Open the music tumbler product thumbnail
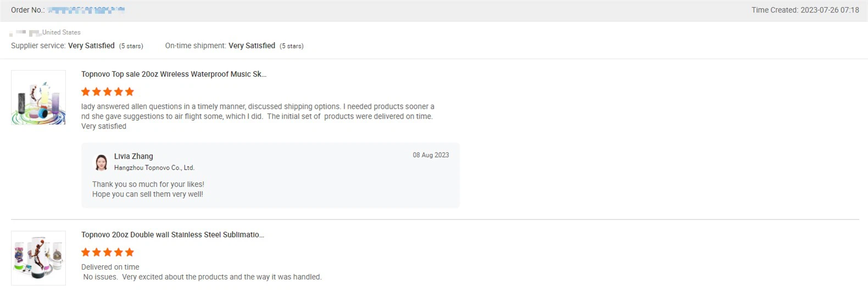Image resolution: width=868 pixels, height=291 pixels. pos(38,98)
